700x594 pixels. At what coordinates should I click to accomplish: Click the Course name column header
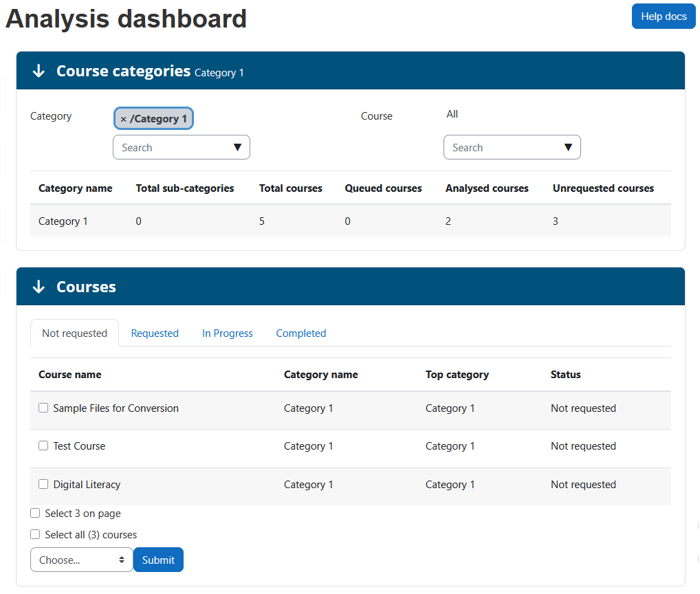click(70, 375)
